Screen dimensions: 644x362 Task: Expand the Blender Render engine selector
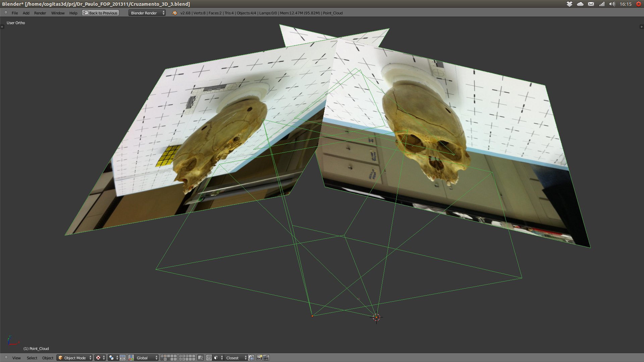point(147,13)
